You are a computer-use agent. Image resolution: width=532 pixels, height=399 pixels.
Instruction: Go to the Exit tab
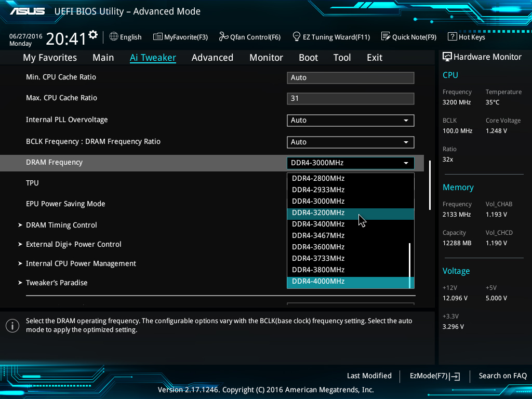click(x=375, y=58)
